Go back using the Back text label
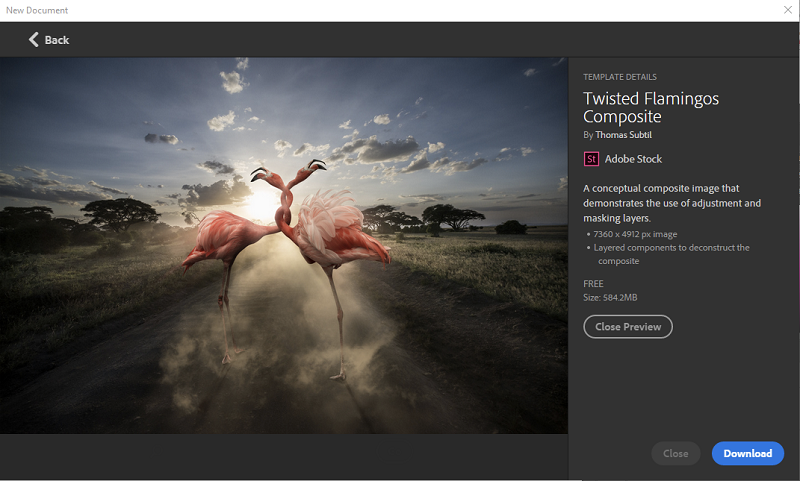 [57, 40]
